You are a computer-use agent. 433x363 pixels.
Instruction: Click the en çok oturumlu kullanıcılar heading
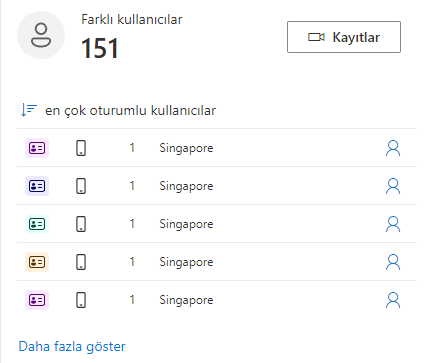pos(130,111)
